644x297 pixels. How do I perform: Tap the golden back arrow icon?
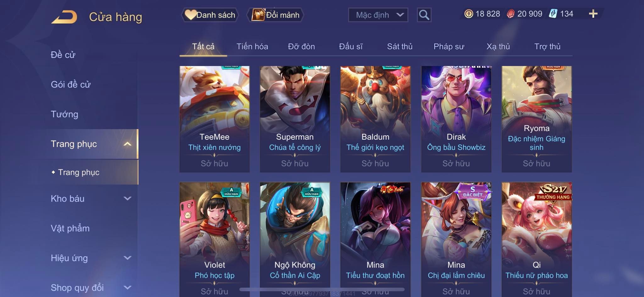point(64,17)
